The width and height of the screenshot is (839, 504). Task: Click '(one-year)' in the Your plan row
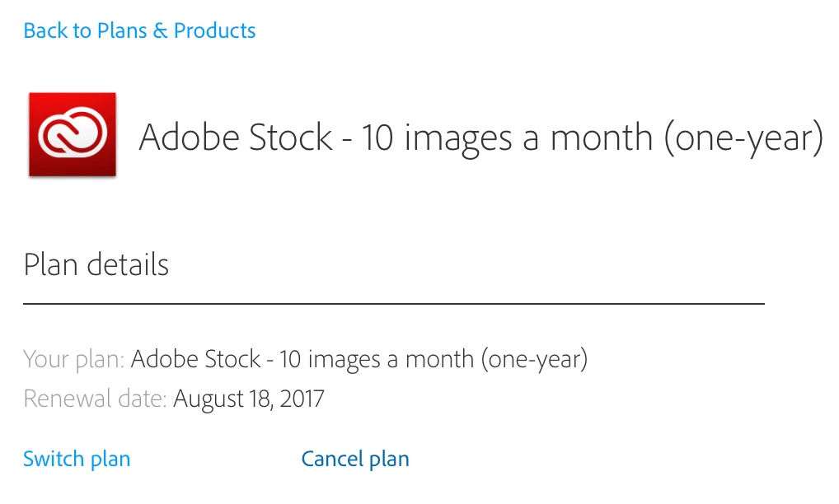coord(534,360)
